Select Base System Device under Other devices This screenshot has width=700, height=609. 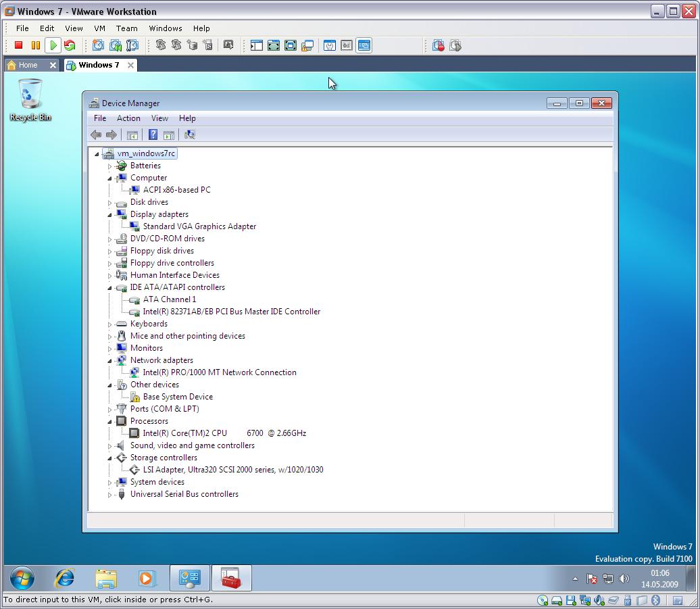coord(178,397)
